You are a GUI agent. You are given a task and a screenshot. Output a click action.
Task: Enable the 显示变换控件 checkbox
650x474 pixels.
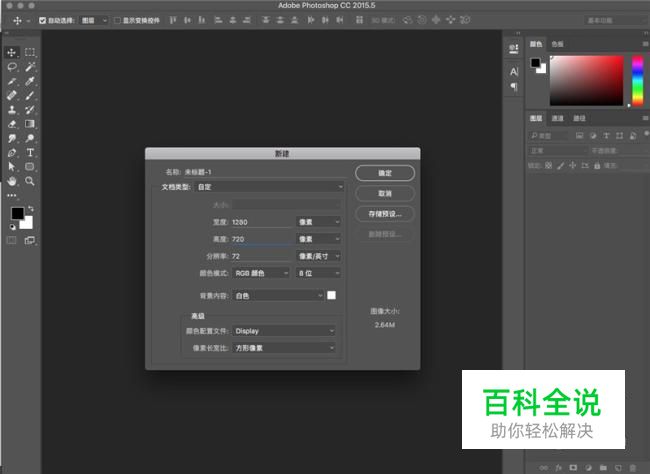tap(117, 20)
